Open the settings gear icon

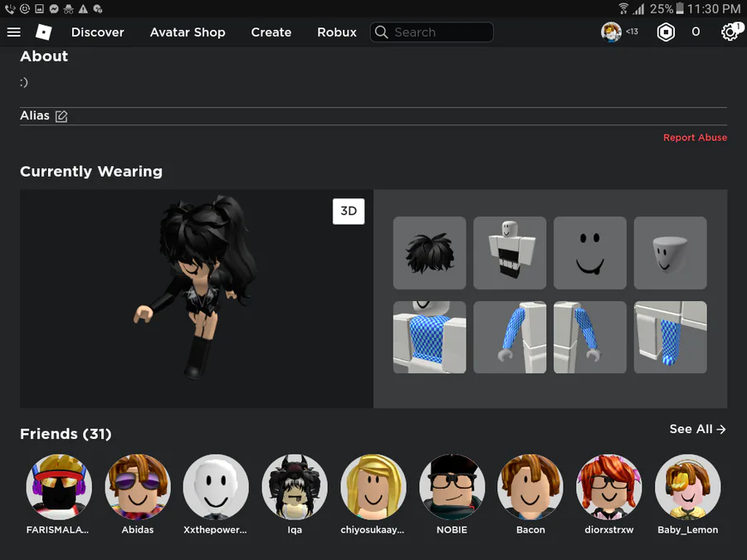click(x=730, y=32)
